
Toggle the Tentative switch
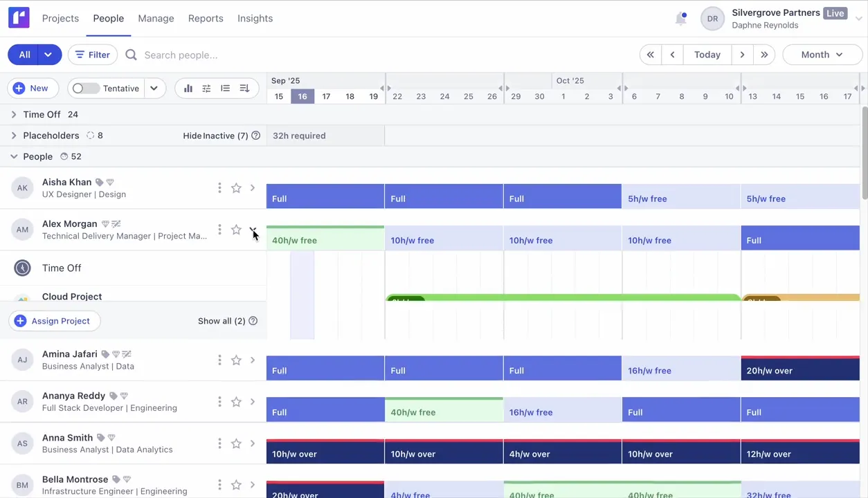[x=86, y=89]
